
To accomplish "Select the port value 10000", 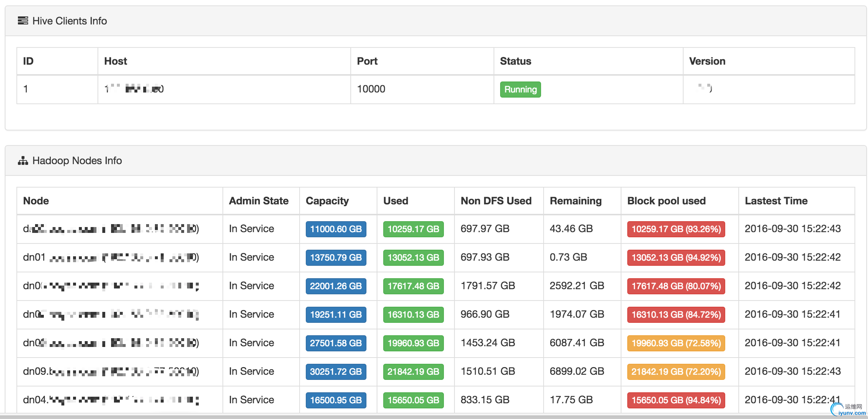I will [371, 89].
